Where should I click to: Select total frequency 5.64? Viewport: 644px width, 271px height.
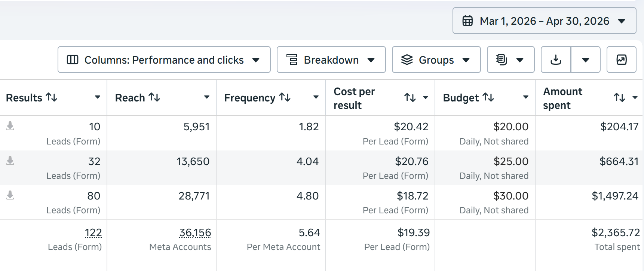coord(309,232)
